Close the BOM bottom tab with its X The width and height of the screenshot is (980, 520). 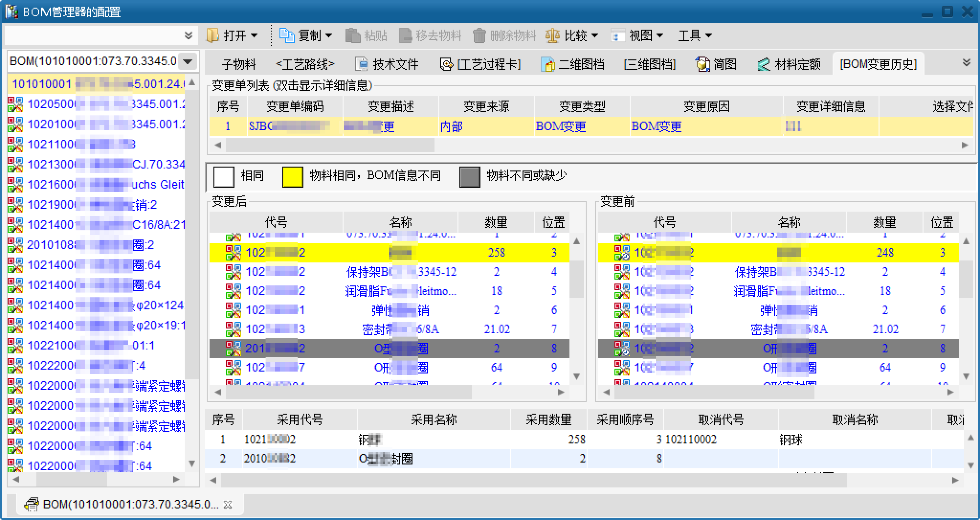pyautogui.click(x=228, y=505)
